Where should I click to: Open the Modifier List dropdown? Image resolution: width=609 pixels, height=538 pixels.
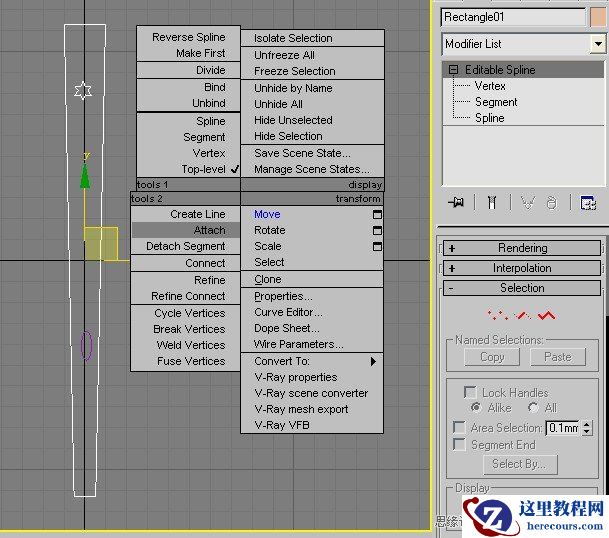point(598,44)
